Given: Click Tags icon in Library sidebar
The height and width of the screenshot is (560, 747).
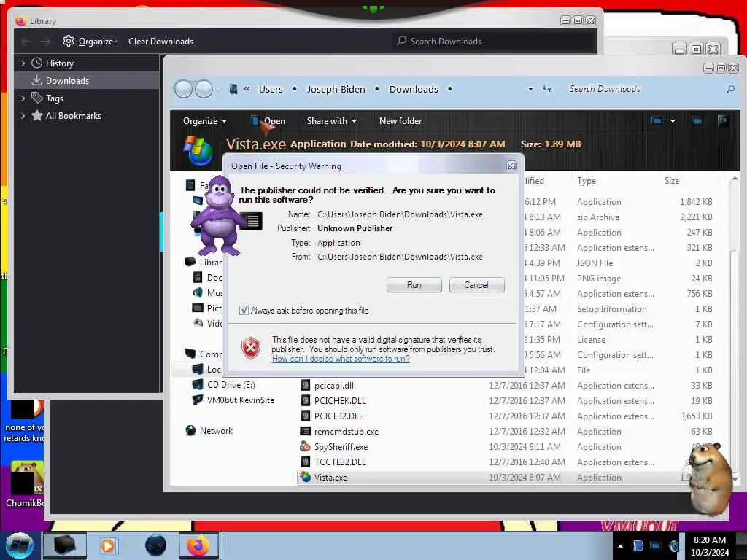Looking at the screenshot, I should [x=36, y=98].
